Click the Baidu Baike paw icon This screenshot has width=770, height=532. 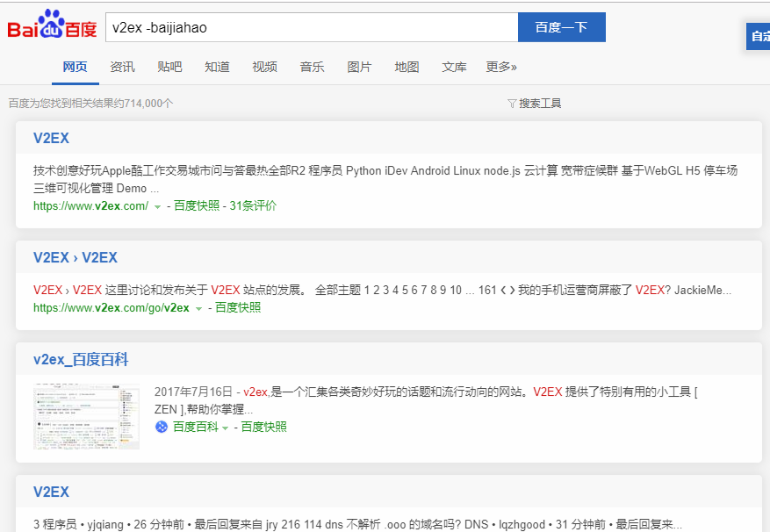tap(162, 428)
